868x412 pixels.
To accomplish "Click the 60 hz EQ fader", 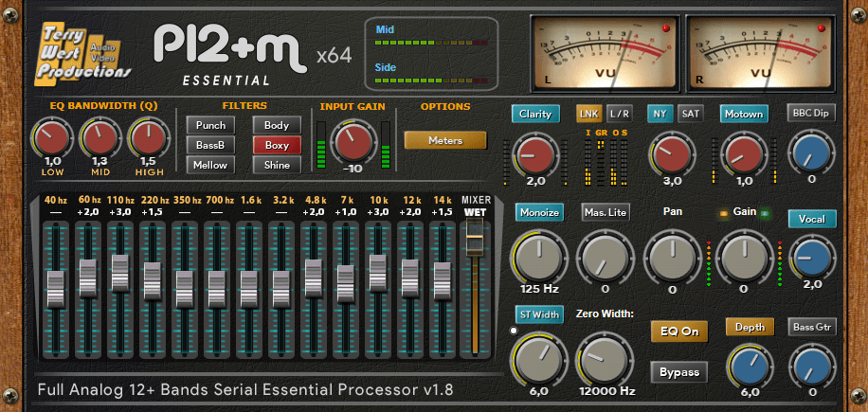I will tap(88, 278).
